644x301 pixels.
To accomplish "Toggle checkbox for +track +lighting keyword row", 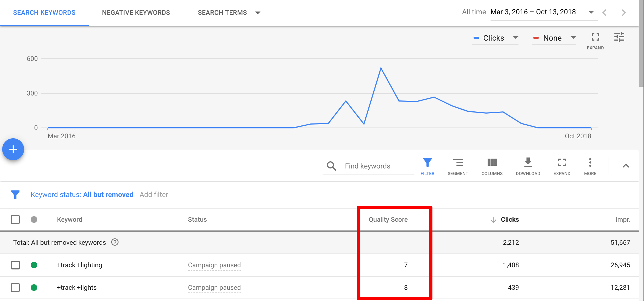I will [15, 265].
